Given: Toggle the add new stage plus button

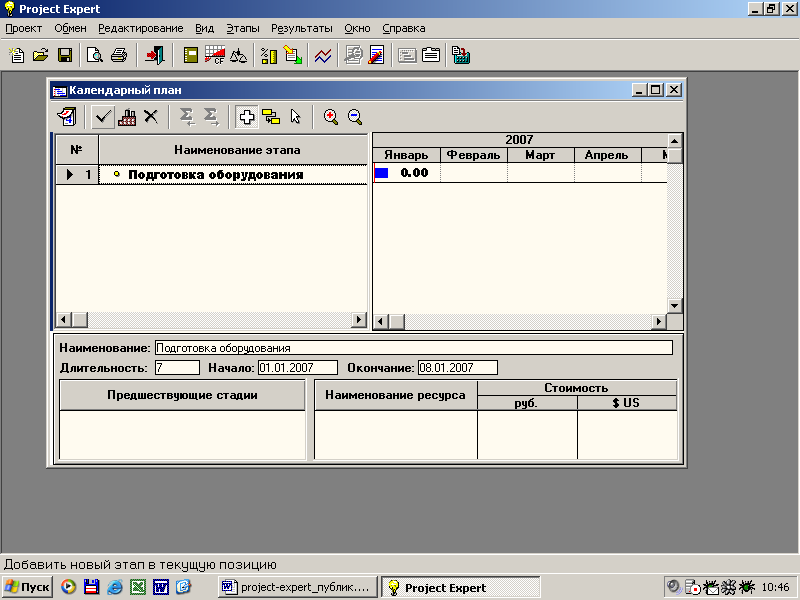Looking at the screenshot, I should tap(246, 117).
